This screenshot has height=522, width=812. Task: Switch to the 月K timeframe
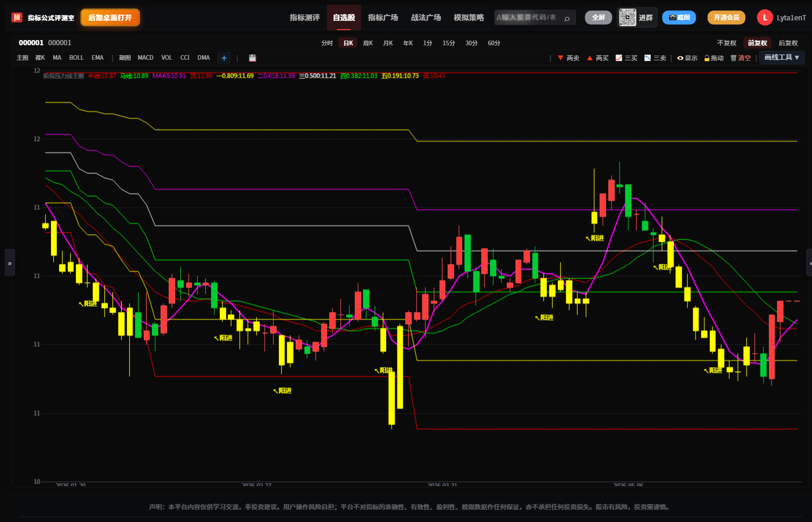pyautogui.click(x=388, y=43)
